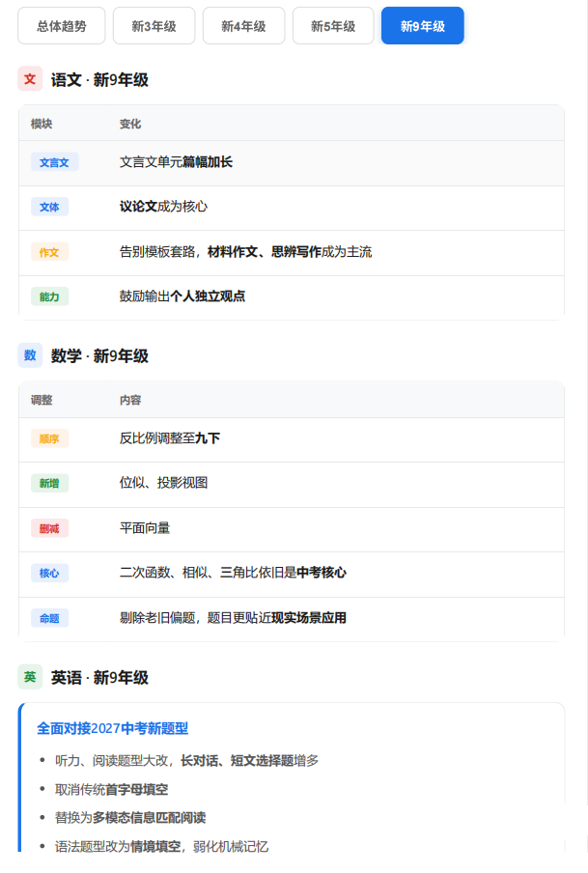Click the green 英 icon beside 英语
This screenshot has height=873, width=588.
pyautogui.click(x=30, y=677)
